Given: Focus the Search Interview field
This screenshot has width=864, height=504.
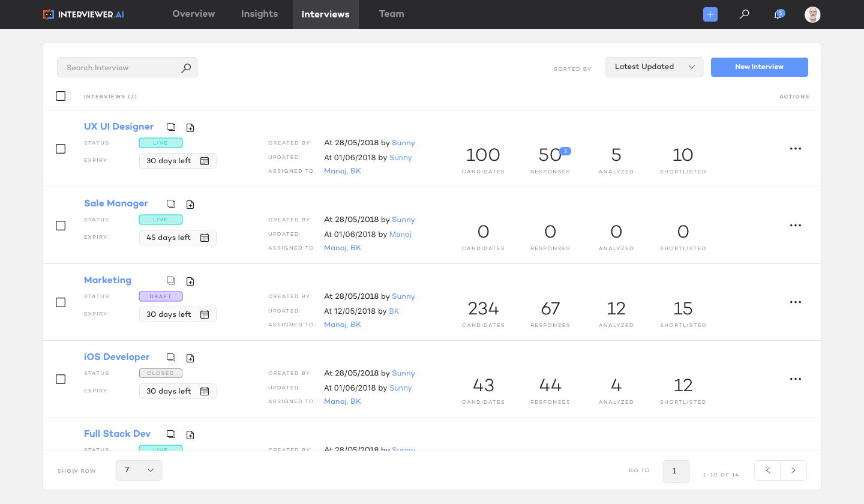Looking at the screenshot, I should (x=120, y=68).
